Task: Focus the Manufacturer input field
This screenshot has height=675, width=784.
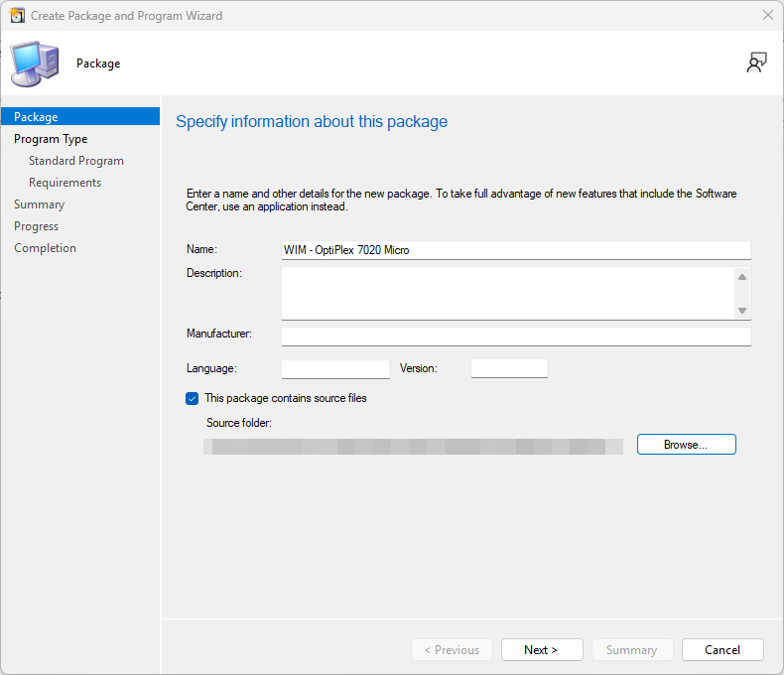Action: pyautogui.click(x=516, y=336)
